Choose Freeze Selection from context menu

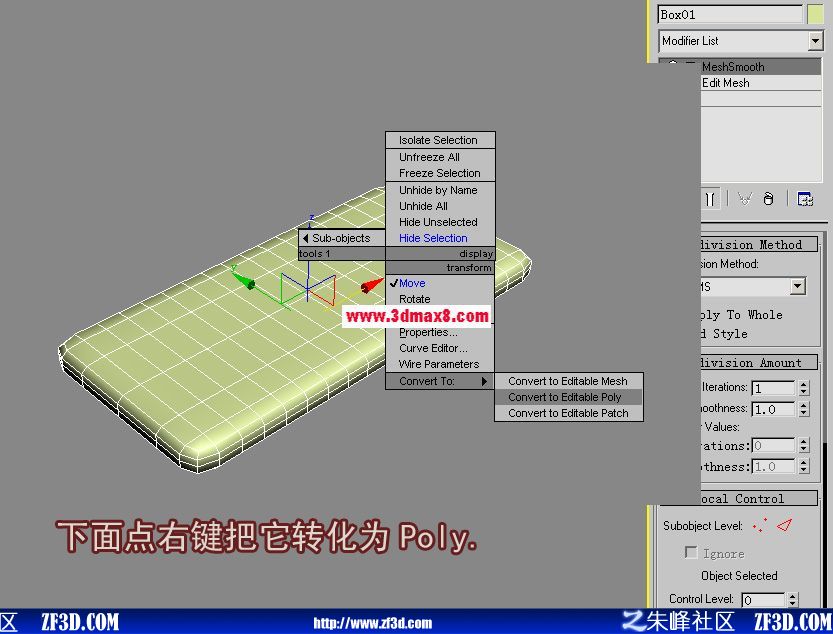pos(440,173)
